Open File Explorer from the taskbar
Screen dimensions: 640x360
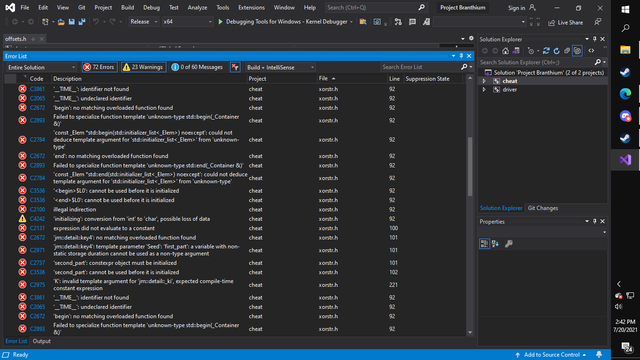click(x=625, y=50)
